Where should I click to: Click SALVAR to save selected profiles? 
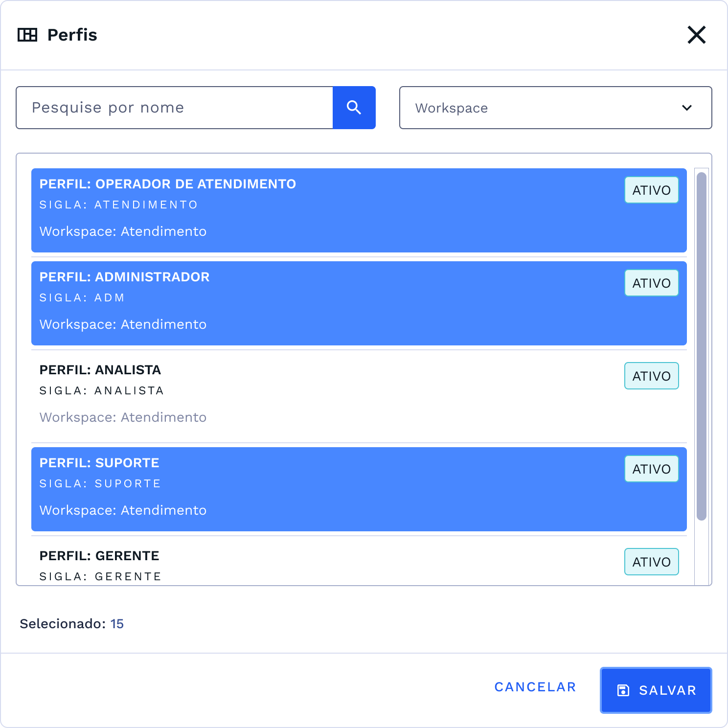(x=656, y=690)
